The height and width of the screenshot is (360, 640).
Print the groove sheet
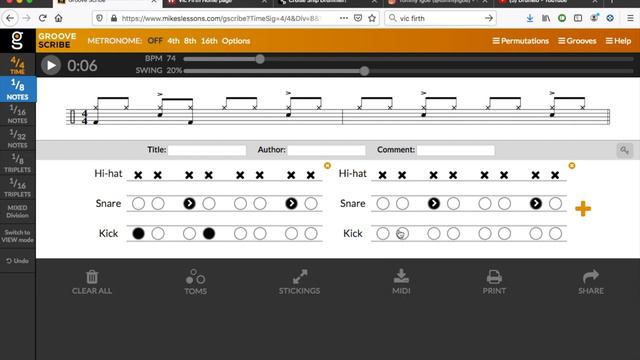pos(494,282)
